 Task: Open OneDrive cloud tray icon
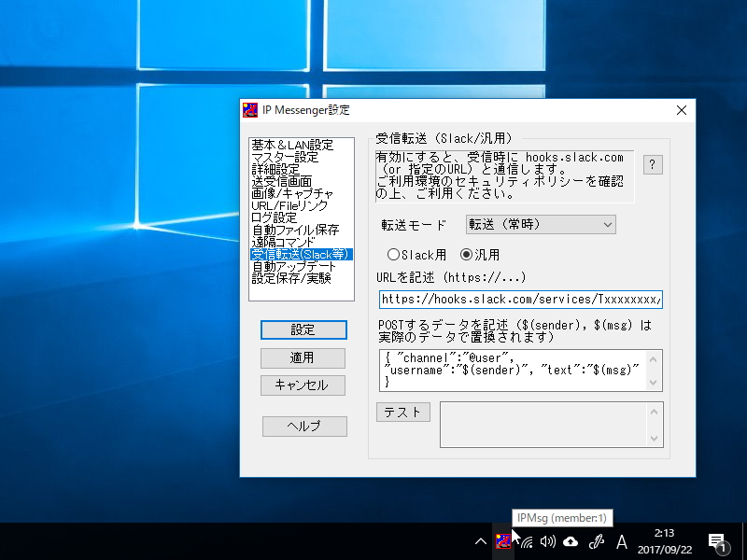(571, 541)
